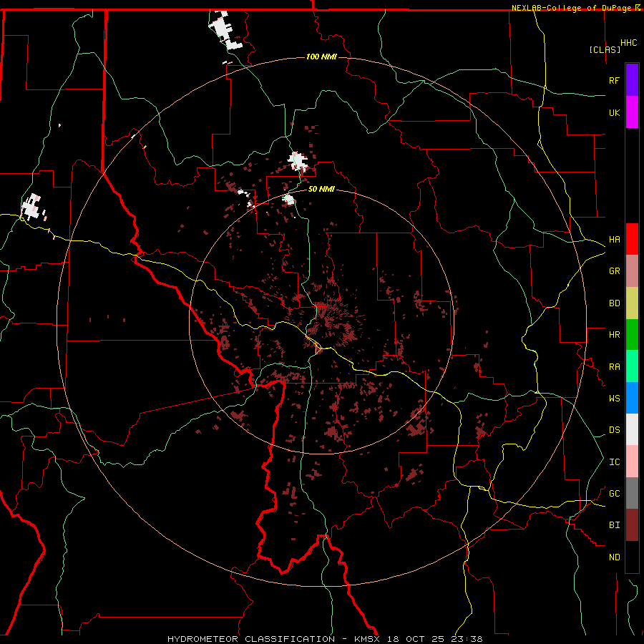Viewport: 644px width, 644px height.
Task: Click the [CLAS] units label
Action: [x=605, y=49]
